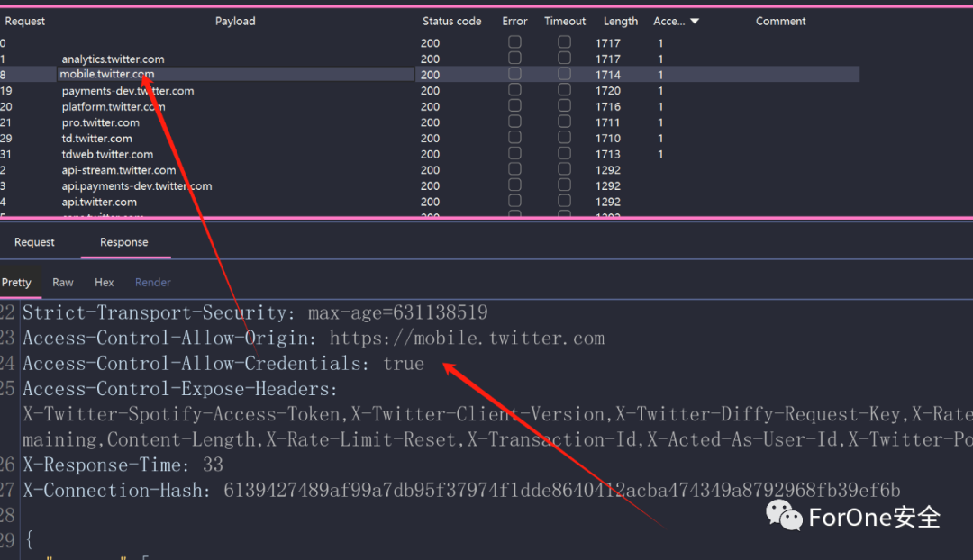Click request number 19 cell
The height and width of the screenshot is (560, 973).
tap(6, 91)
